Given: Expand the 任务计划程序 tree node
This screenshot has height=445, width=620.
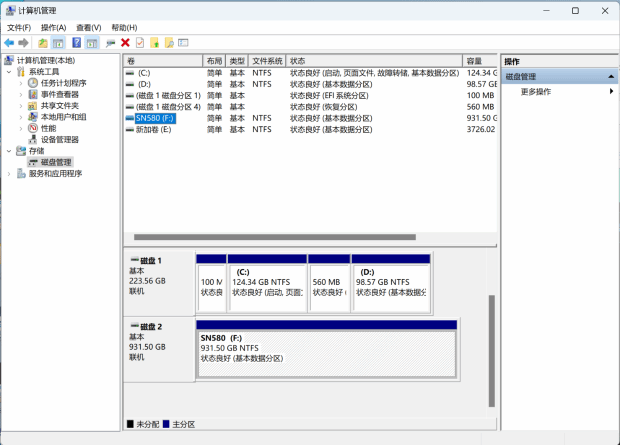Looking at the screenshot, I should click(21, 83).
